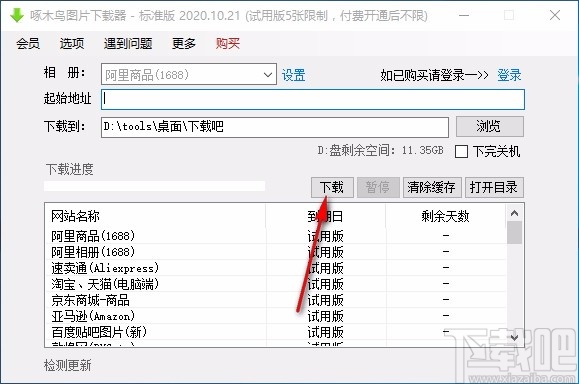Open the 会员 menu
579x384 pixels.
(x=28, y=44)
